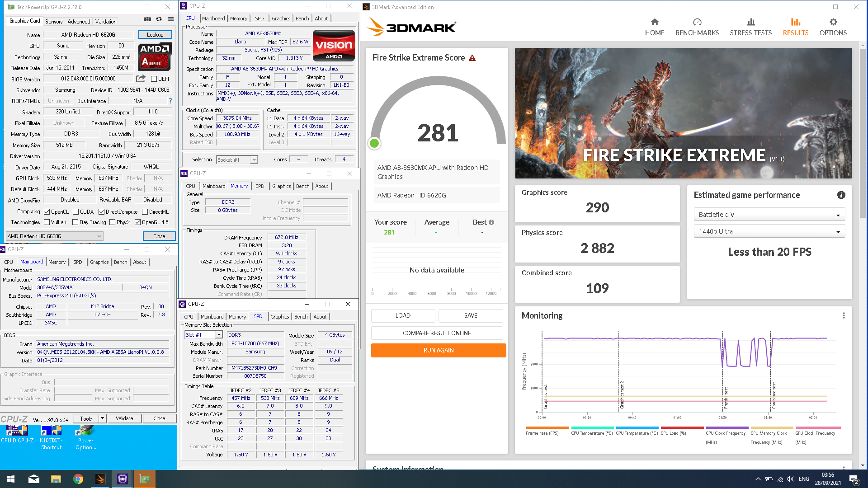Open 3DMark OPTIONS gear
The width and height of the screenshot is (868, 488).
click(833, 27)
